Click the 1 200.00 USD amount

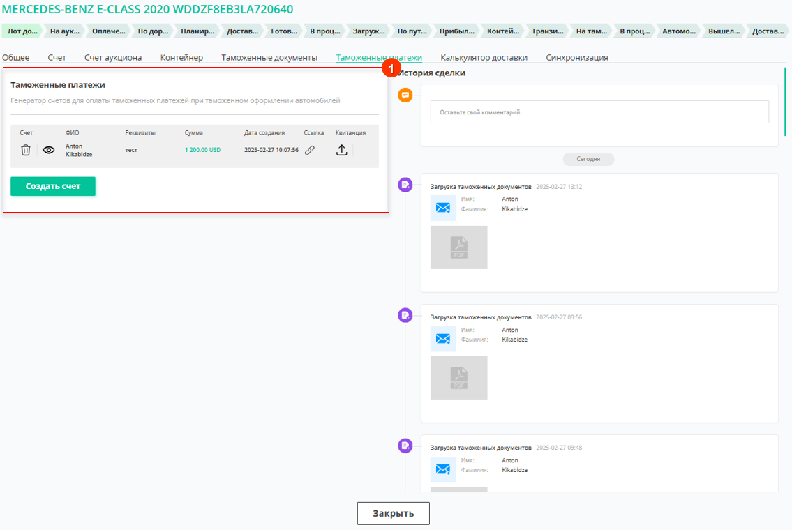click(x=202, y=150)
